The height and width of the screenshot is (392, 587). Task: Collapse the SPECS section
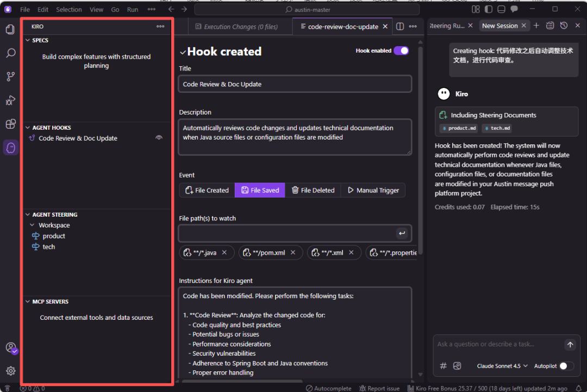click(28, 40)
